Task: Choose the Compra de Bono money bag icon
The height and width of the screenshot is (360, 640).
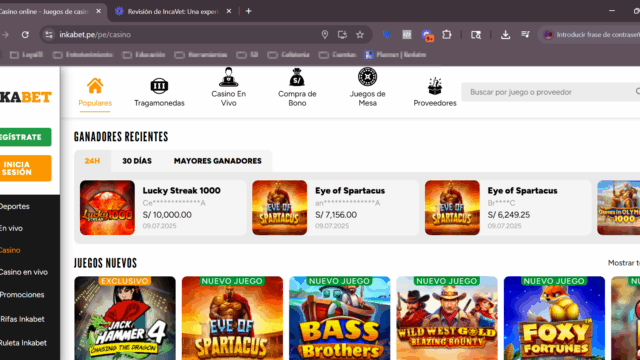Action: pyautogui.click(x=297, y=77)
